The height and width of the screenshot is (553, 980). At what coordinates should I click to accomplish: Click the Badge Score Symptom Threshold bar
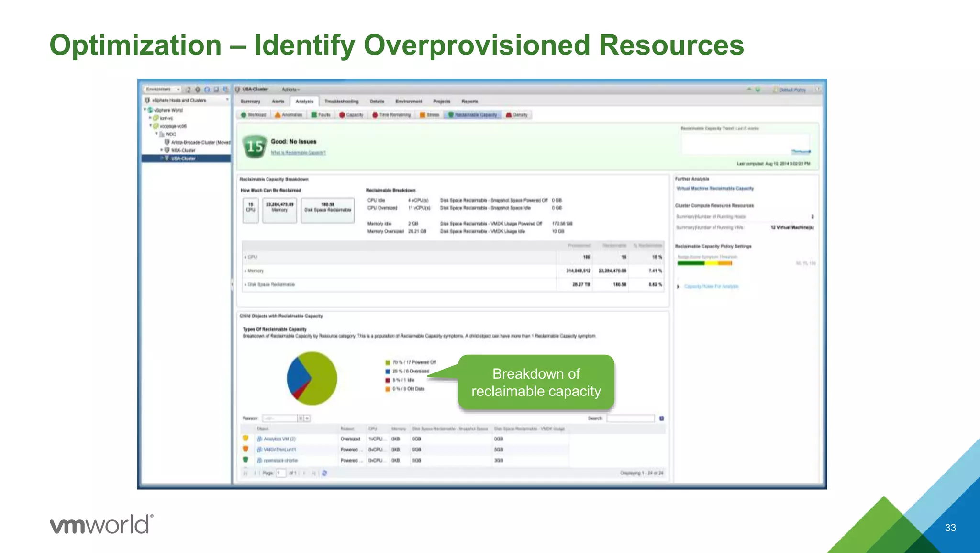click(705, 263)
